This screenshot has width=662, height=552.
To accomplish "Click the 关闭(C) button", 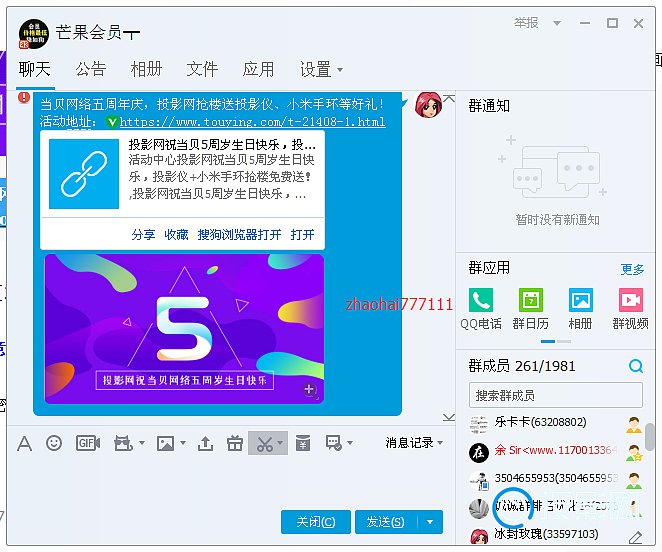I will click(x=316, y=522).
